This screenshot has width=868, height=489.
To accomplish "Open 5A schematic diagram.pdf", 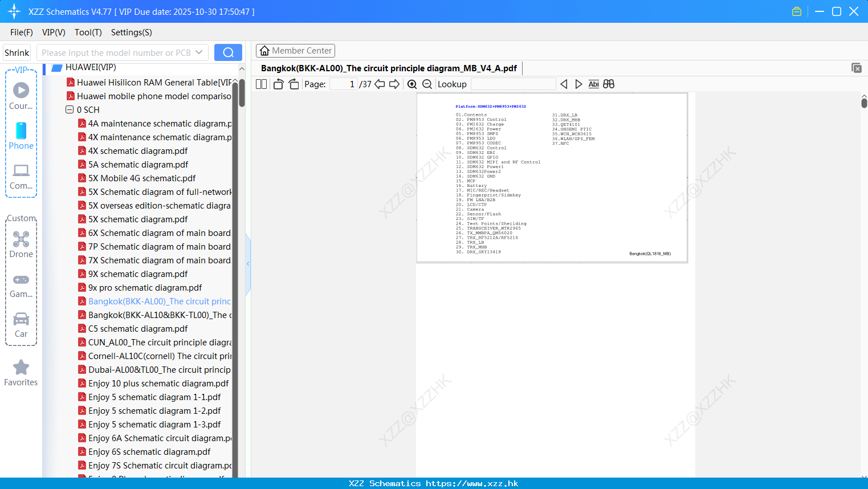I will coord(138,165).
